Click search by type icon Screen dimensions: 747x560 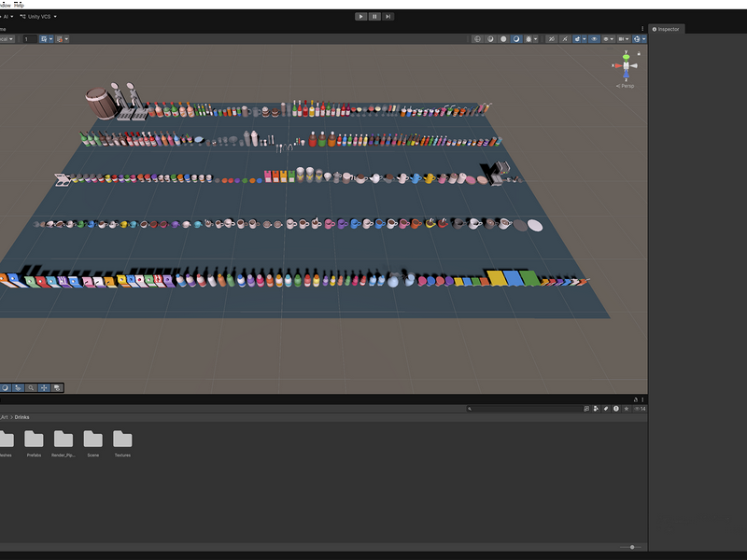coord(596,409)
